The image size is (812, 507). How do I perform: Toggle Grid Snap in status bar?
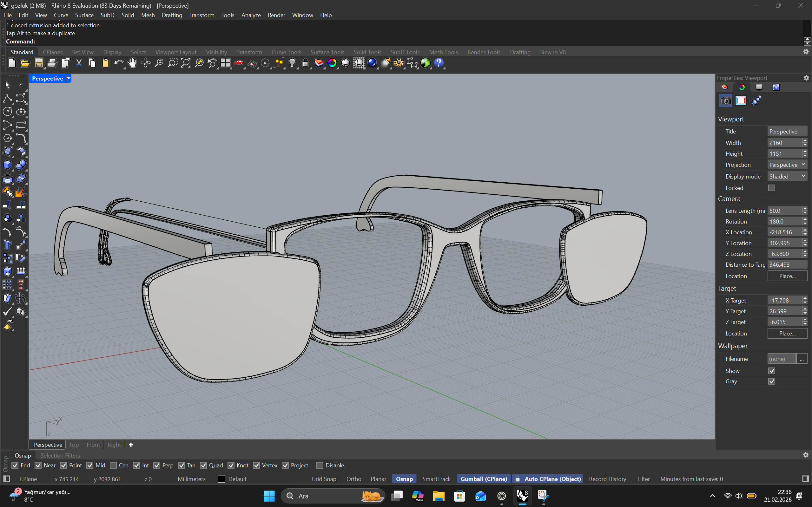(x=323, y=479)
